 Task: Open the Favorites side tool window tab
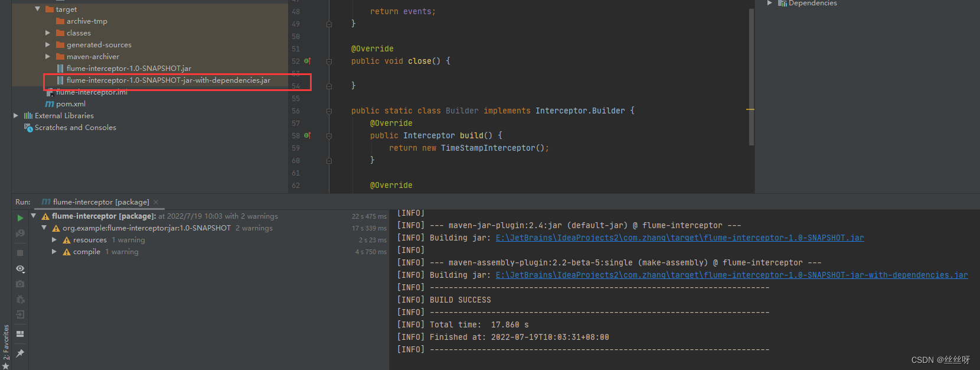(x=6, y=343)
